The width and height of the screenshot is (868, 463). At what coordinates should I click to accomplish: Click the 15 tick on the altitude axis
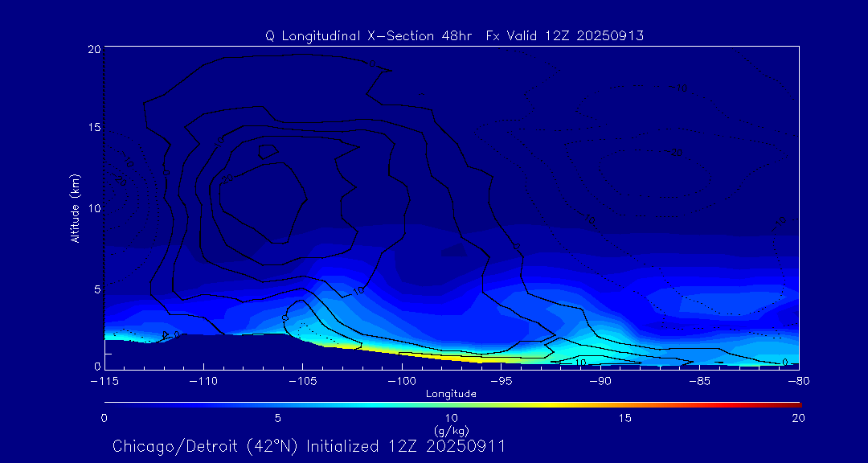click(x=93, y=127)
